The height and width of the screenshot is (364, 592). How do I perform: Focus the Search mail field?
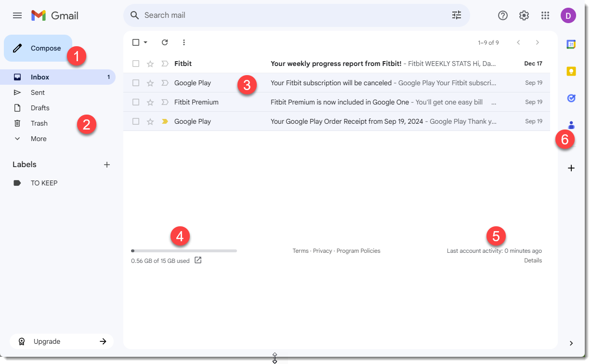point(296,15)
